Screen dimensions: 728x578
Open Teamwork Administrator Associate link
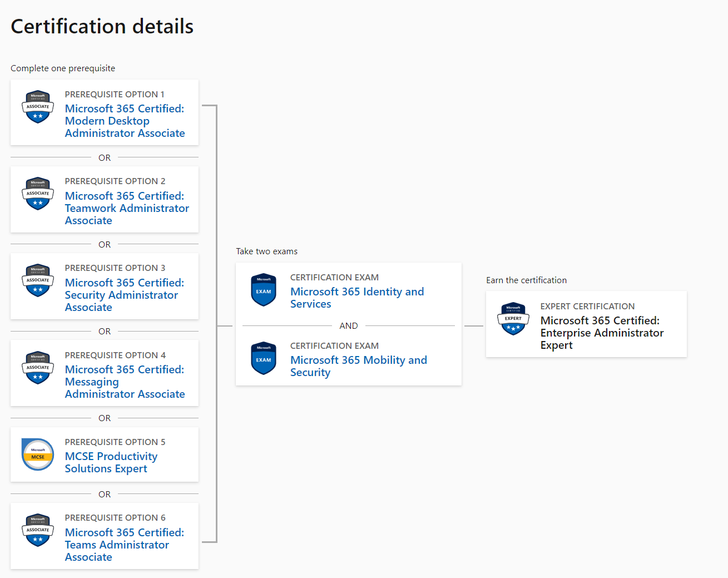tap(127, 208)
